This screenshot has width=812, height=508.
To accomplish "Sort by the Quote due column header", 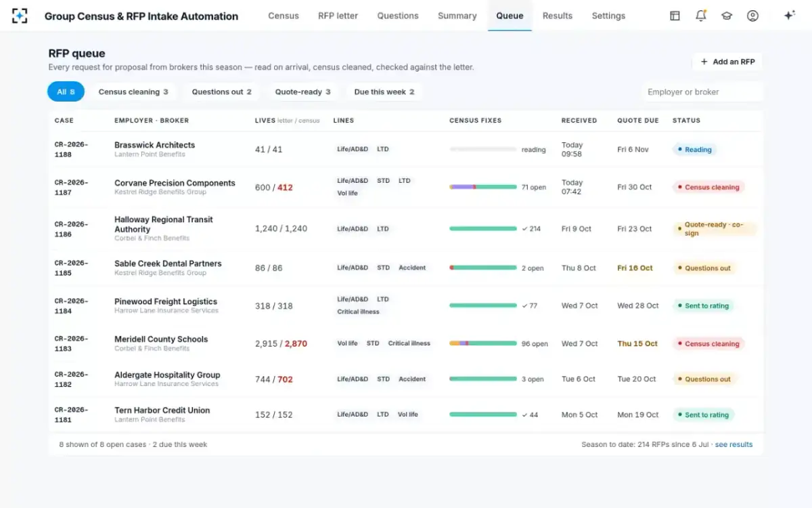I will (638, 121).
